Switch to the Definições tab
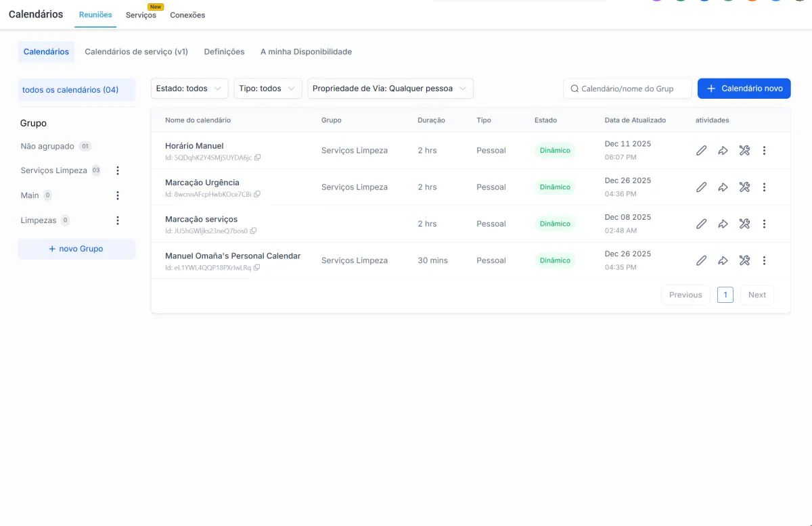Viewport: 812px width, 526px height. point(224,51)
